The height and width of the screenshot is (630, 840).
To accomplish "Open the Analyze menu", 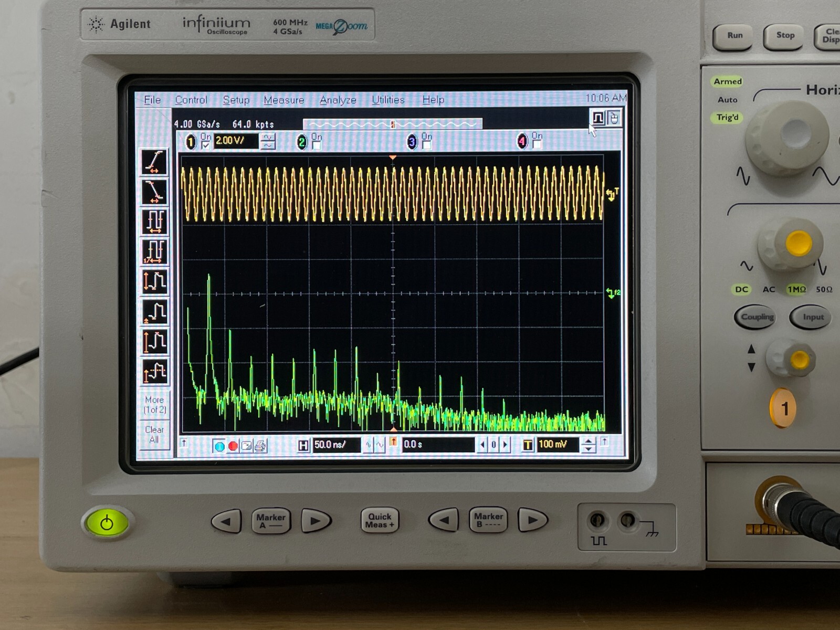I will pos(338,100).
